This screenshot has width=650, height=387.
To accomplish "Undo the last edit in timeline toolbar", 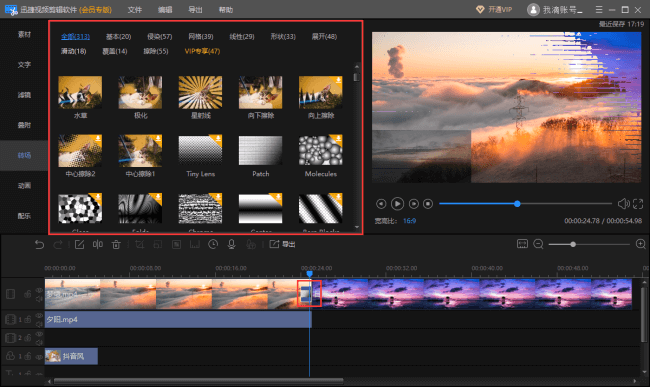I will pos(39,244).
